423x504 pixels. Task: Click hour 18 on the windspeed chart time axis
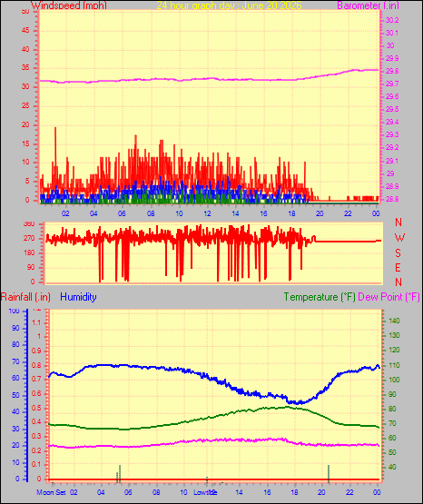pos(292,213)
